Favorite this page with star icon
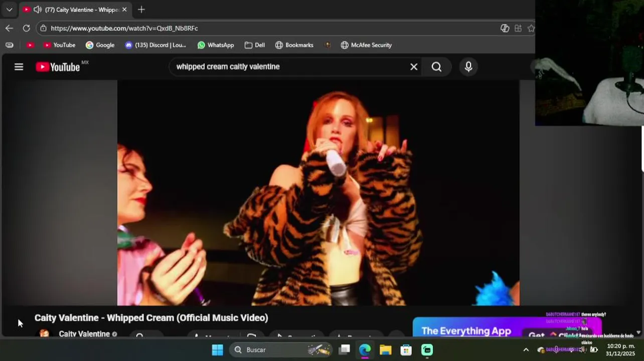The height and width of the screenshot is (361, 644). 531,28
